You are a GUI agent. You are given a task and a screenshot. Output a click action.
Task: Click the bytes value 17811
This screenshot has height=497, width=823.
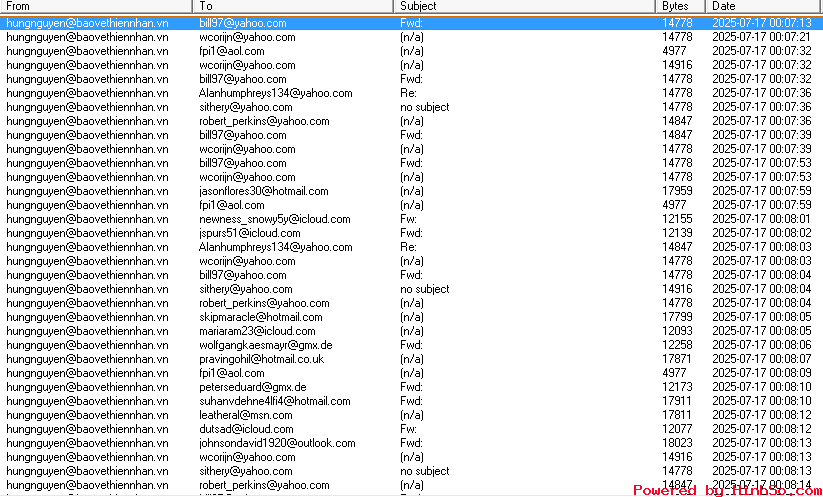point(677,415)
